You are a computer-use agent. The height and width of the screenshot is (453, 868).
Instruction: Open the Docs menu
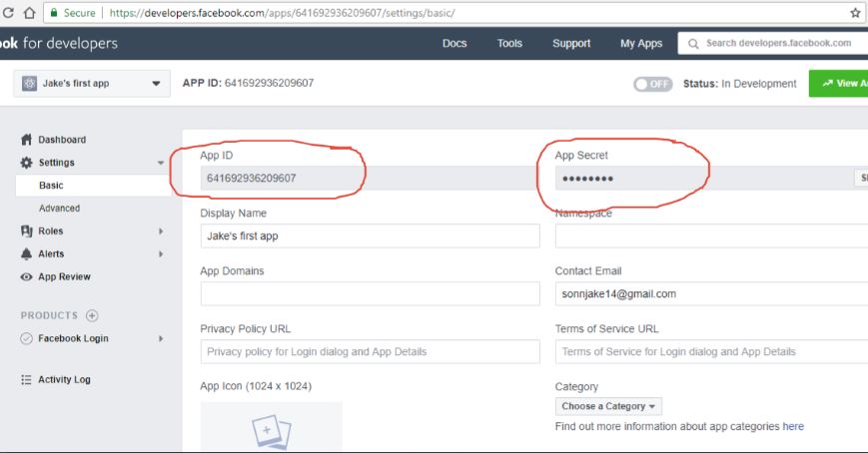[x=454, y=43]
